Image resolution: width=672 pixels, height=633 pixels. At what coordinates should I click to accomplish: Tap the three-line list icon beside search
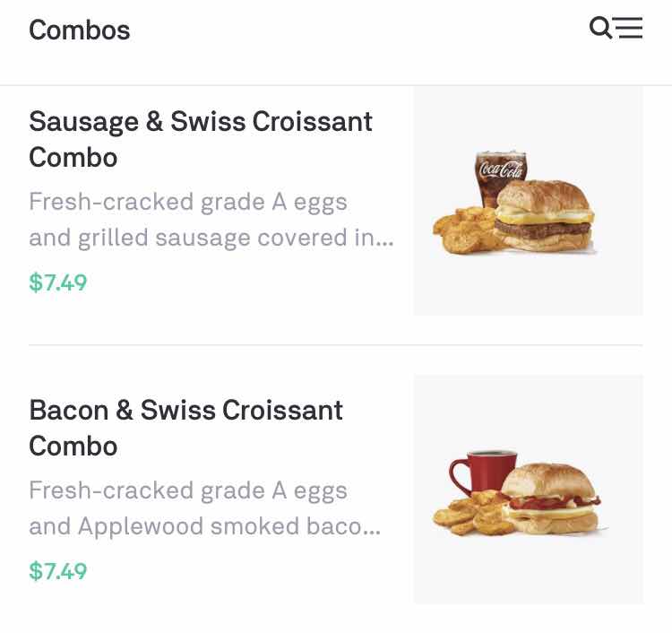point(629,29)
